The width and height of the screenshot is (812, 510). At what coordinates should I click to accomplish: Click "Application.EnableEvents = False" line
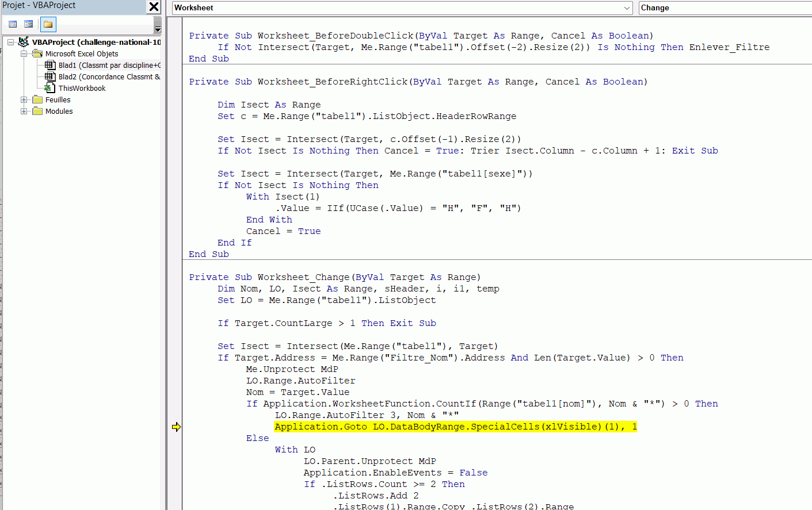point(396,473)
